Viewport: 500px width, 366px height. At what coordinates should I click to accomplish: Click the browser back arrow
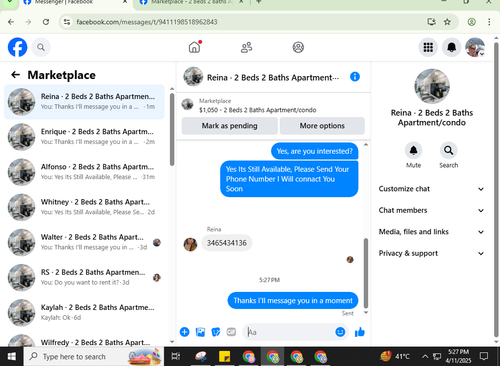coord(11,22)
